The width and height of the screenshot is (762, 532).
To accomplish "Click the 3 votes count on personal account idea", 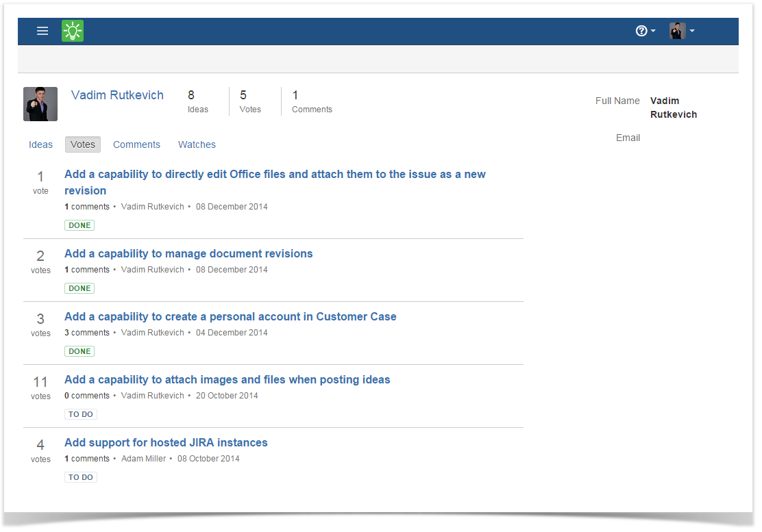I will coord(40,325).
